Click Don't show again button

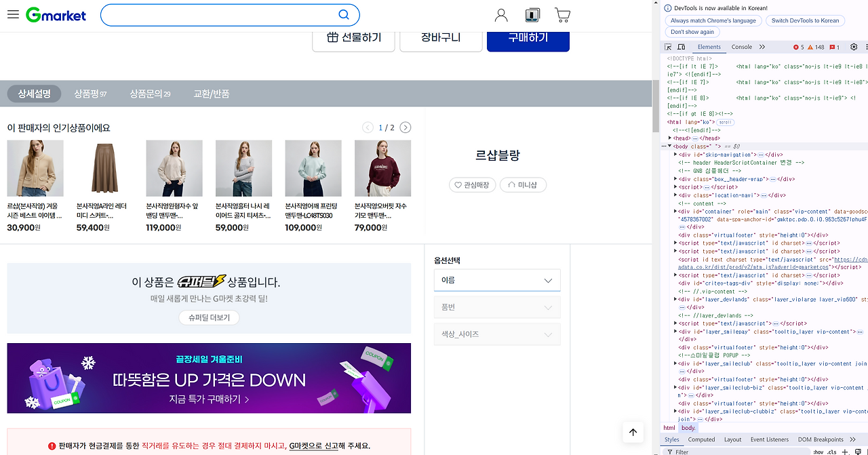(692, 32)
